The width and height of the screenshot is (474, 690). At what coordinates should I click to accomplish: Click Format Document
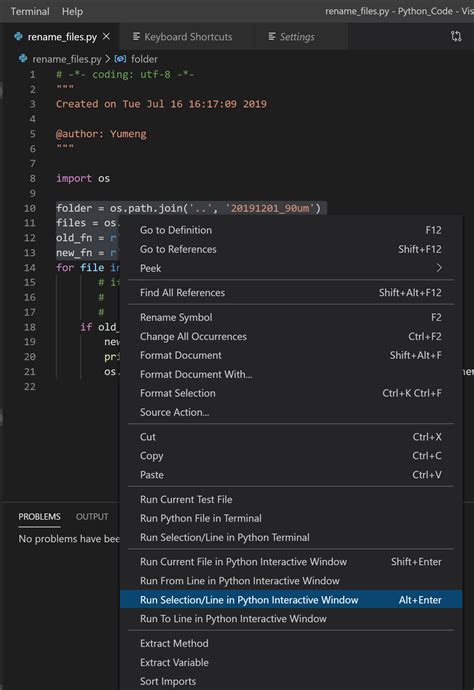pyautogui.click(x=290, y=355)
